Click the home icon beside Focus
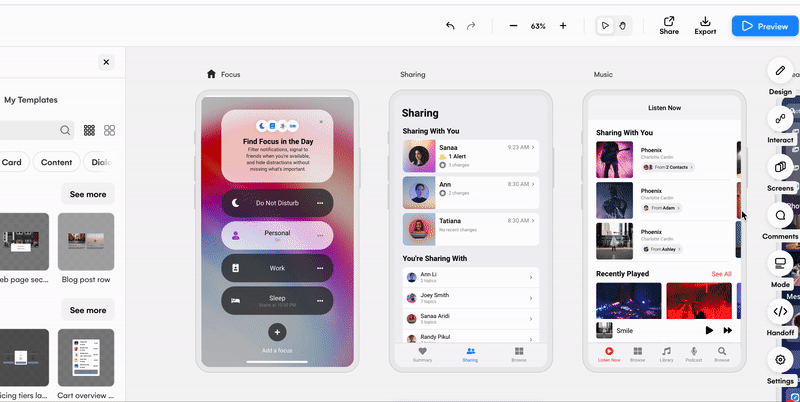 (211, 74)
